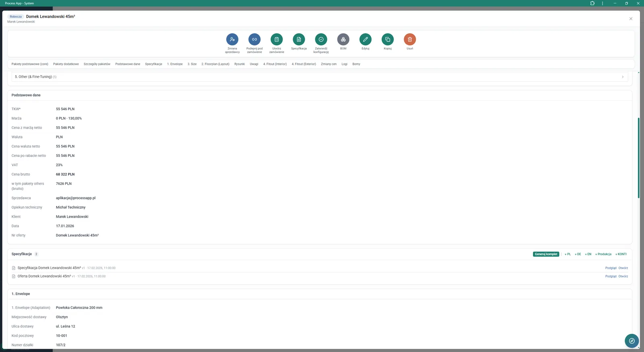Click the red Usuń trash icon
Viewport: 644px width, 352px height.
410,39
